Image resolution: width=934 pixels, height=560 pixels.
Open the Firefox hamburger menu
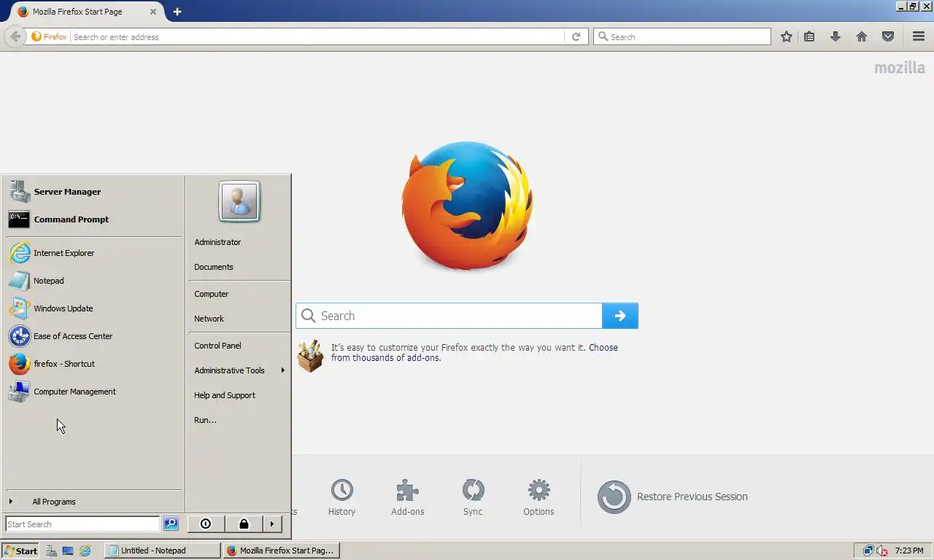[919, 36]
